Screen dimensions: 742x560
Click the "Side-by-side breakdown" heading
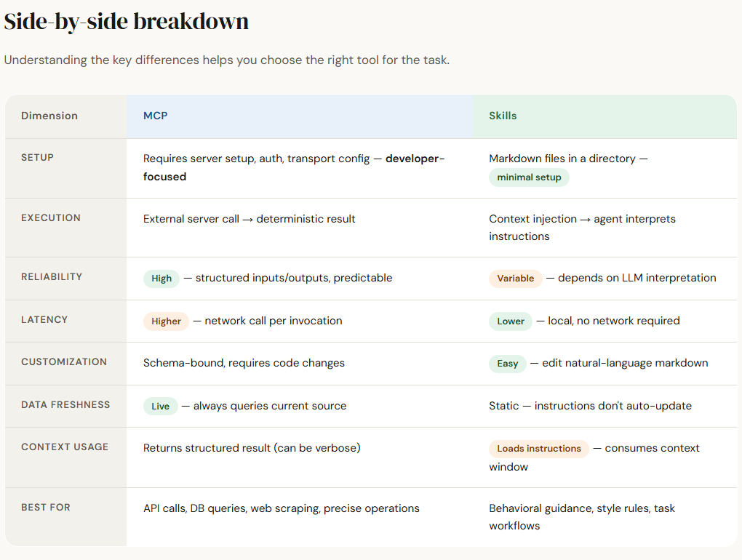coord(127,22)
